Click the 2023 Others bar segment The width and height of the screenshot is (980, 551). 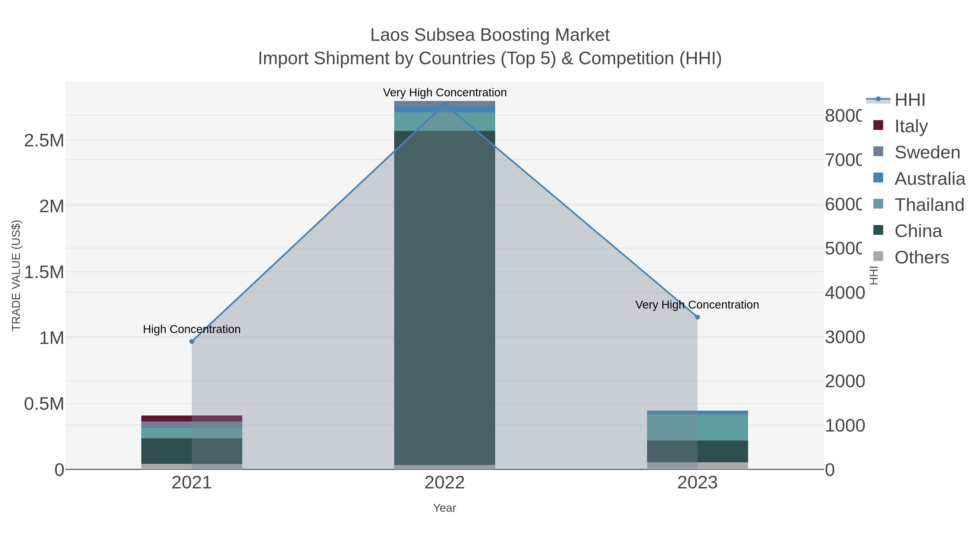click(x=697, y=466)
